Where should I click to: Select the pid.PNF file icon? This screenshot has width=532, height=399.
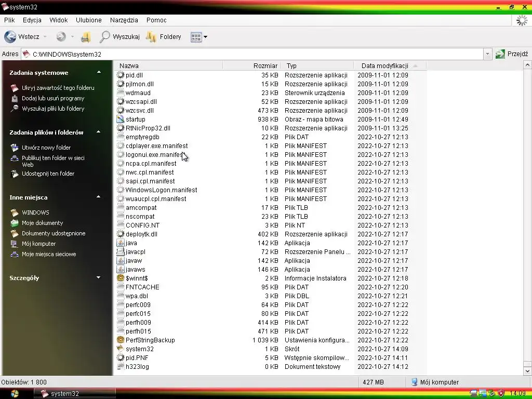[x=121, y=357]
